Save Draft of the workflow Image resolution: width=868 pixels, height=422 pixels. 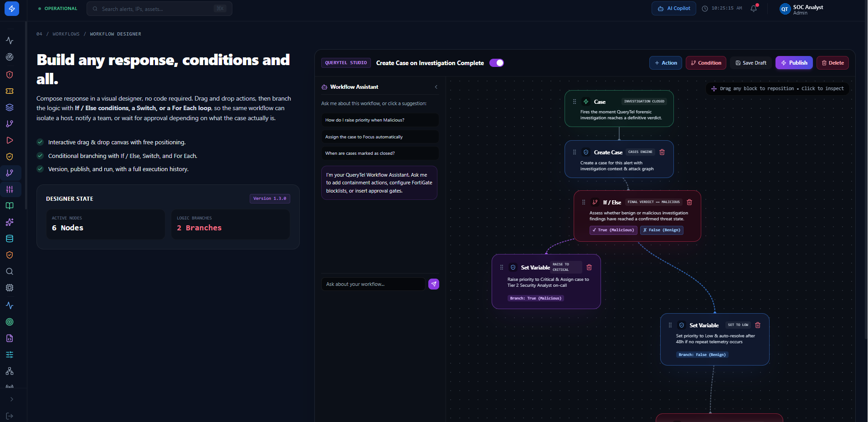751,63
